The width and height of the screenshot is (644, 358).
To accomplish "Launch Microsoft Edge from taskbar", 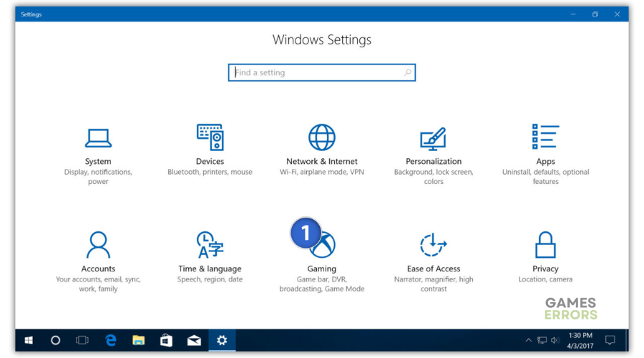I will click(x=110, y=340).
